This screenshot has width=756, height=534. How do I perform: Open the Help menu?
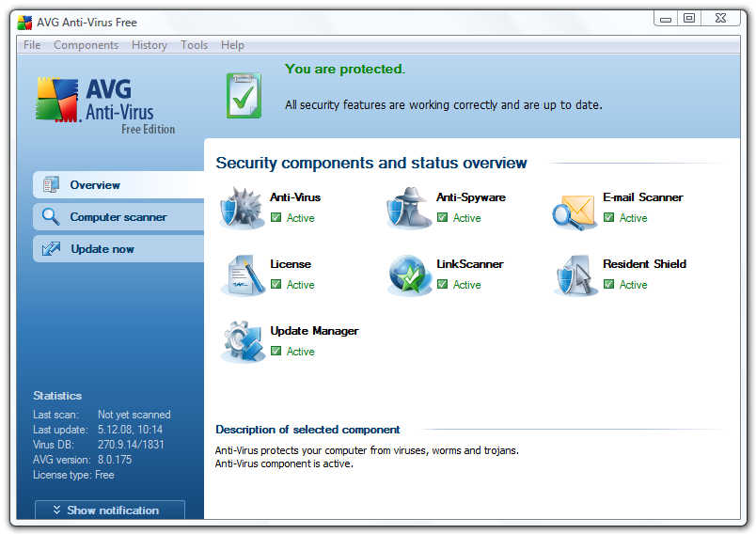(x=232, y=45)
